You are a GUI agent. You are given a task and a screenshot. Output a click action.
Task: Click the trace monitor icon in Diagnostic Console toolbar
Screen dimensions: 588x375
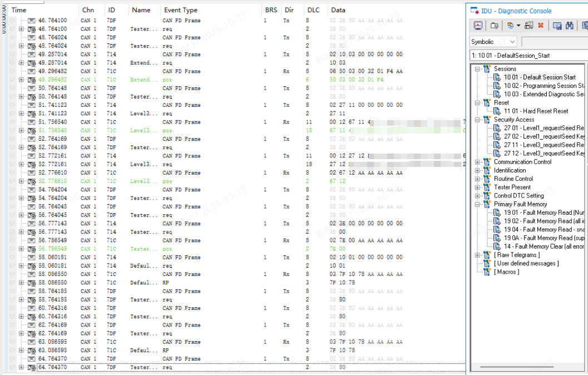tap(478, 26)
